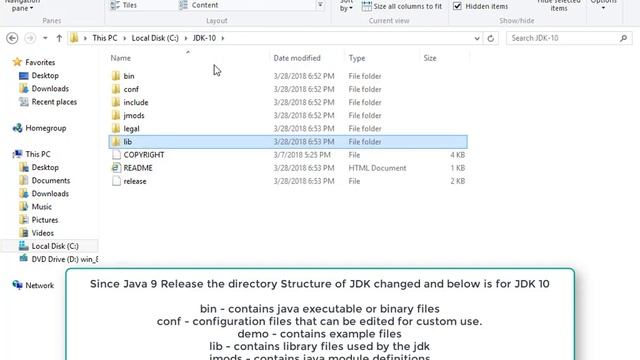Click the Favorites star icon

[x=17, y=62]
